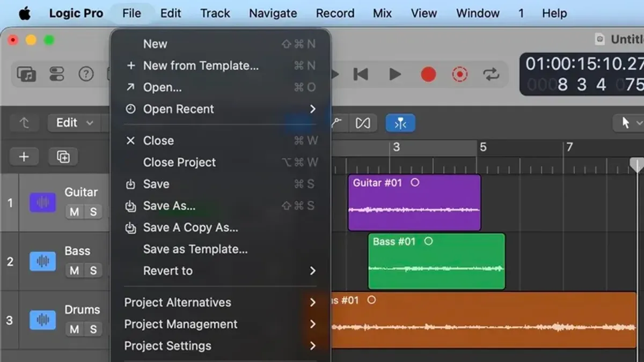Toggle the blue Catch Playhead button

tap(400, 123)
